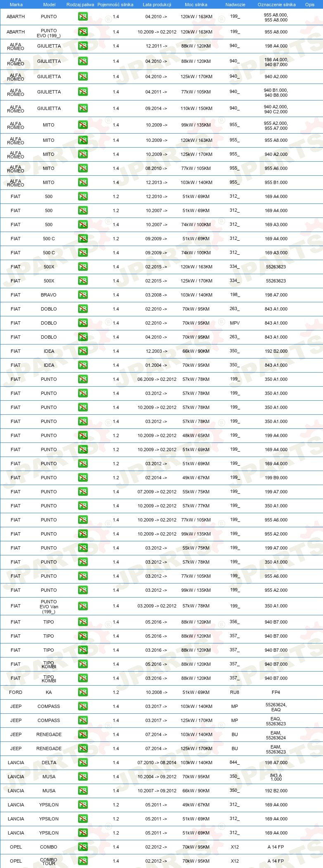Click the production years '06.2009 -> 02.2012'
The width and height of the screenshot is (323, 868).
pyautogui.click(x=157, y=379)
